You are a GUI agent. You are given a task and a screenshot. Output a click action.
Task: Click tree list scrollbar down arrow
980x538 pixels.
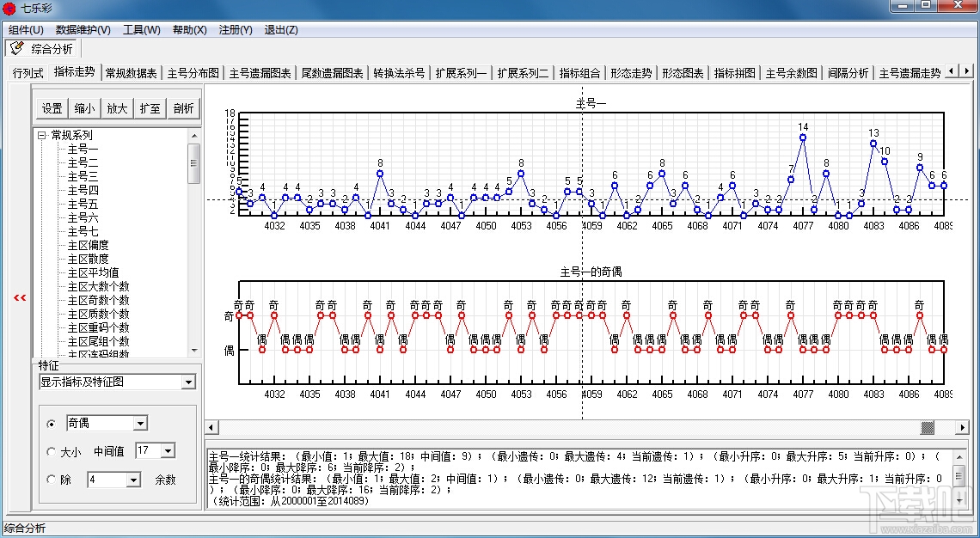(194, 351)
